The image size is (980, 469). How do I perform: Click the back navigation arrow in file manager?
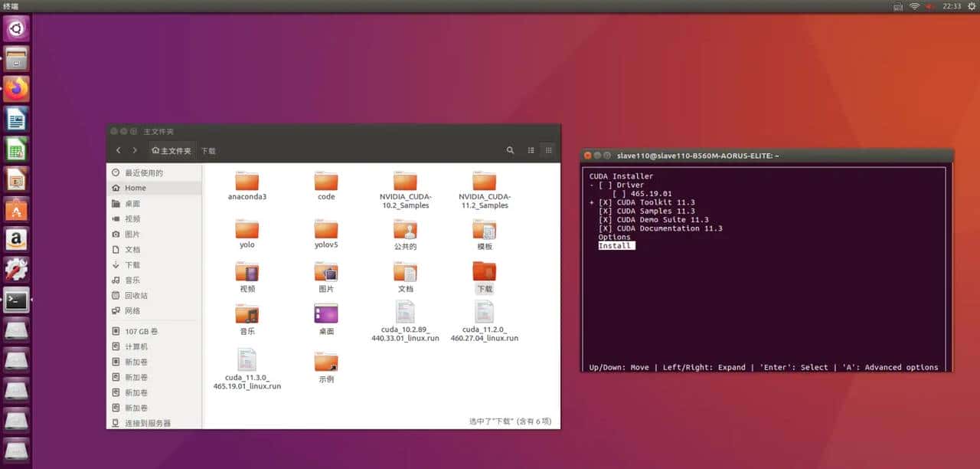118,150
